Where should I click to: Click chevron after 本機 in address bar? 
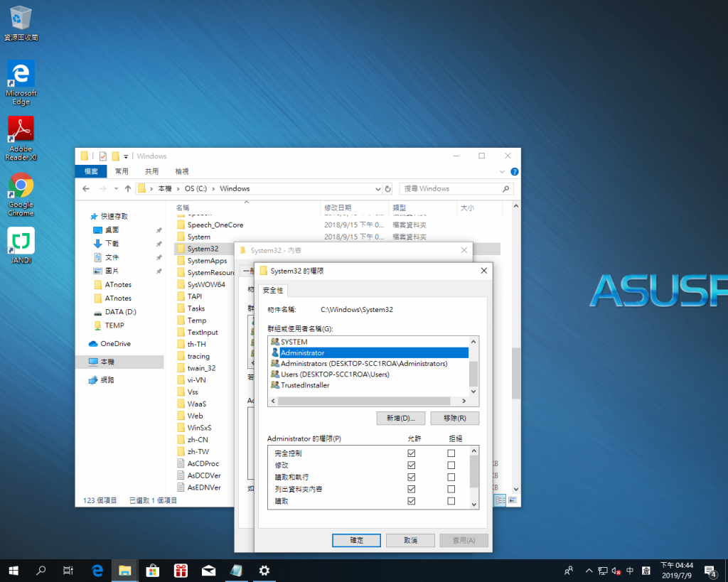click(x=178, y=189)
